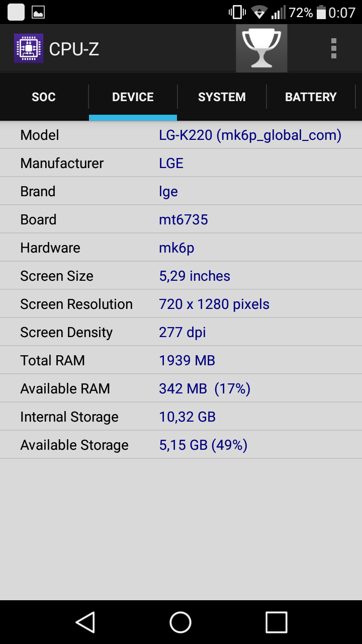Tap the Available RAM 342 MB row
Viewport: 362px width, 644px height.
click(181, 388)
